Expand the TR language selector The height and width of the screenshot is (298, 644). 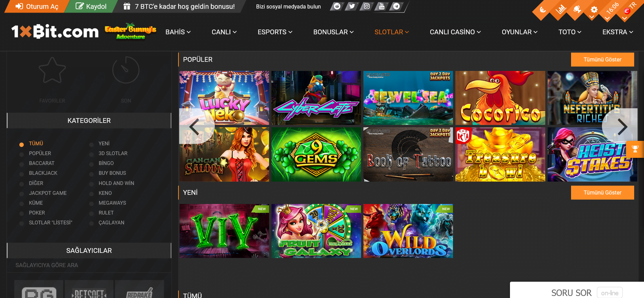pos(630,8)
